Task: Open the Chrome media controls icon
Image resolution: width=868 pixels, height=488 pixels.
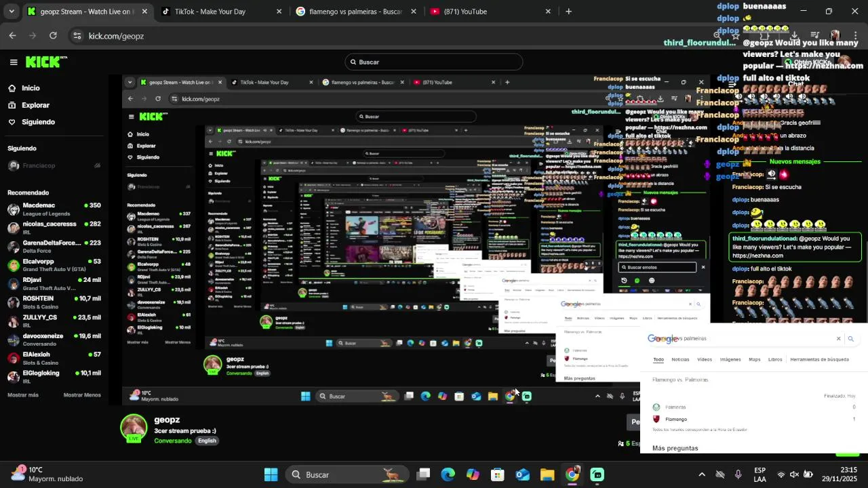Action: tap(815, 36)
